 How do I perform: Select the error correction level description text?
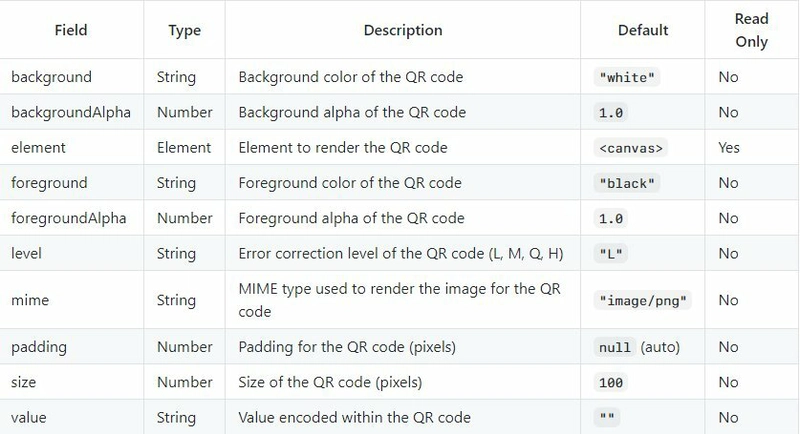tap(401, 253)
